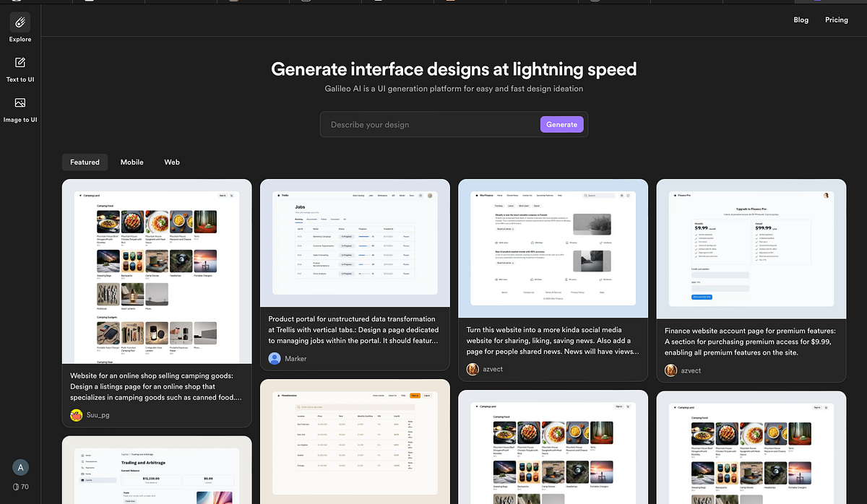The image size is (867, 504).
Task: Open the 'Website for an online shop selling camping goods' description
Action: point(156,386)
